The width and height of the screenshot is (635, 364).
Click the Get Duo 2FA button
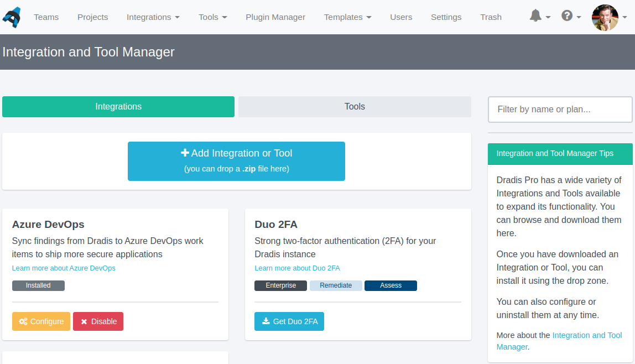289,321
